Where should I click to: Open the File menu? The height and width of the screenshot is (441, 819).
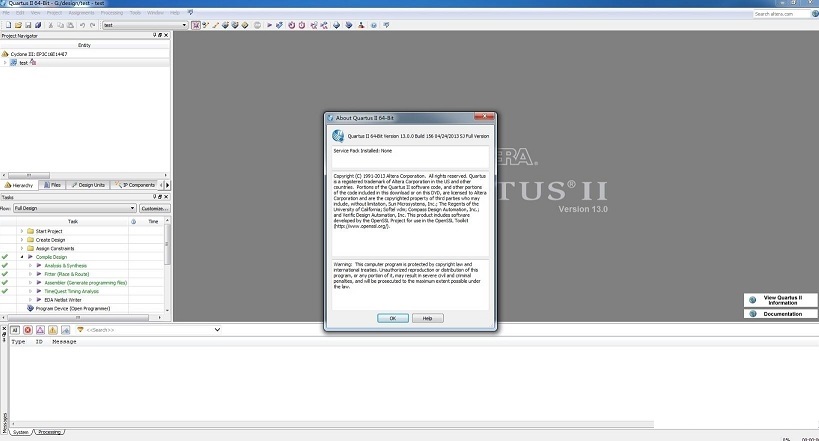coord(6,13)
